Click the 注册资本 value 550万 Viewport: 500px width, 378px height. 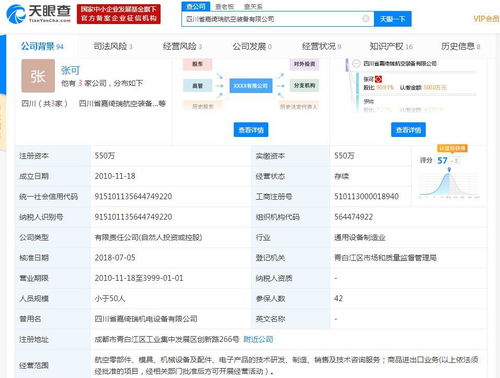coord(105,156)
